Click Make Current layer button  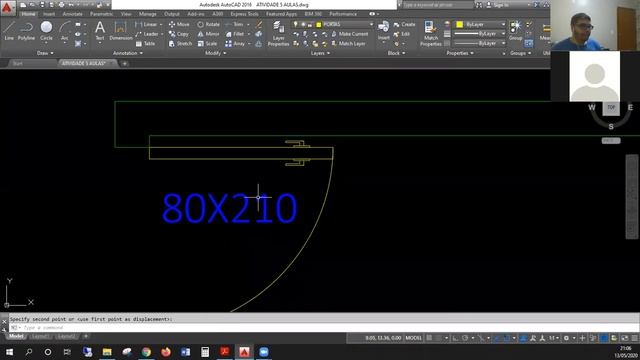coord(350,34)
